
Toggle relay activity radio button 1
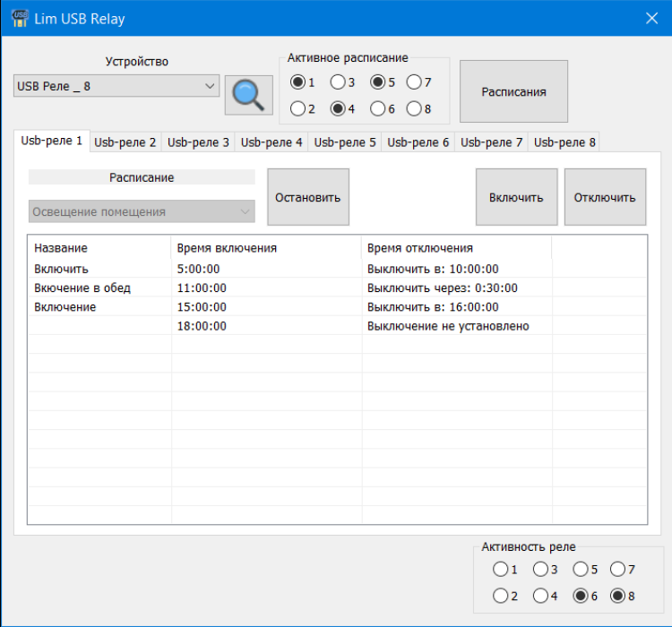pyautogui.click(x=499, y=569)
